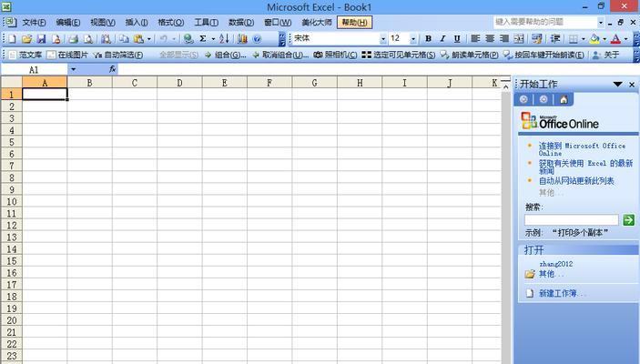
Task: Click the Fill Color paint bucket
Action: tap(594, 39)
